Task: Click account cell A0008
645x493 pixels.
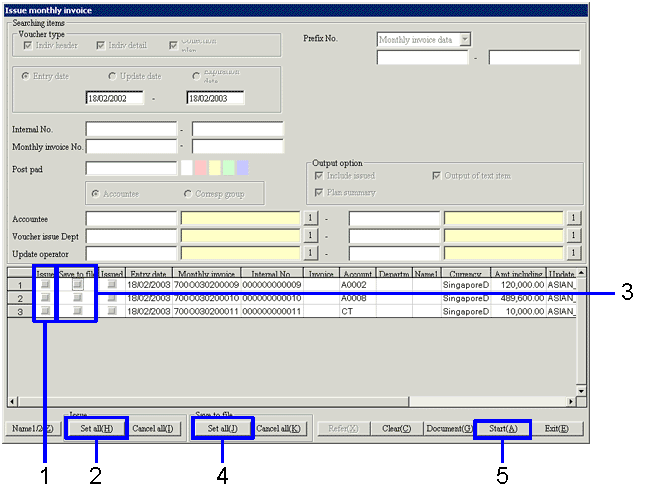Action: (357, 298)
